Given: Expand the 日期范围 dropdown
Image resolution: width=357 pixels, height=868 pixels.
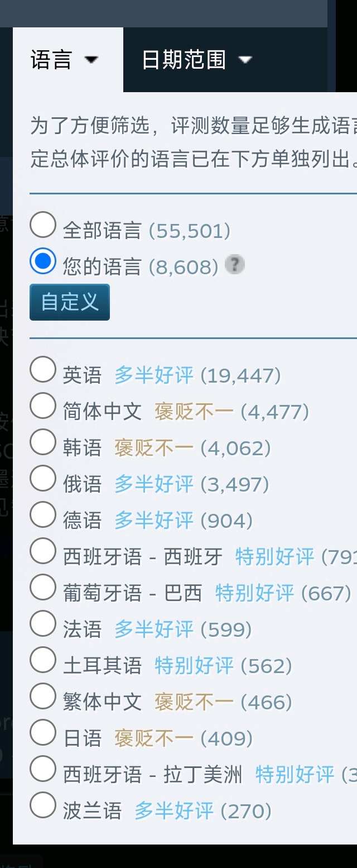Looking at the screenshot, I should coord(196,60).
